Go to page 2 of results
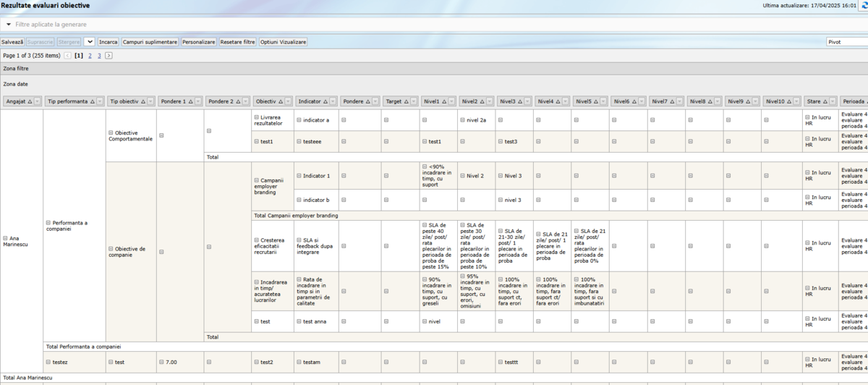The height and width of the screenshot is (385, 868). [x=90, y=55]
